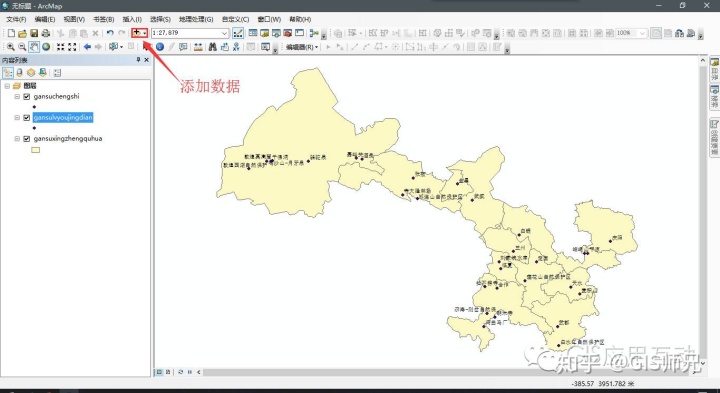Collapse the gansuxingzhengquhua layer legend
Image resolution: width=720 pixels, height=393 pixels.
click(x=17, y=139)
